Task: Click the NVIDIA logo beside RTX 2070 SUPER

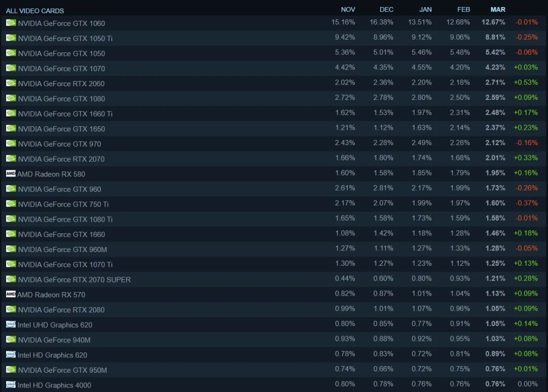Action: click(11, 279)
